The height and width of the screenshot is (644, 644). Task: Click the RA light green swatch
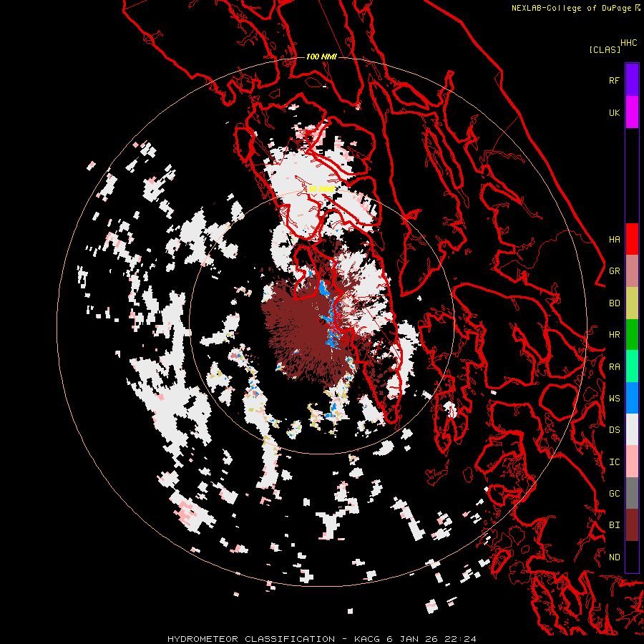coord(632,366)
